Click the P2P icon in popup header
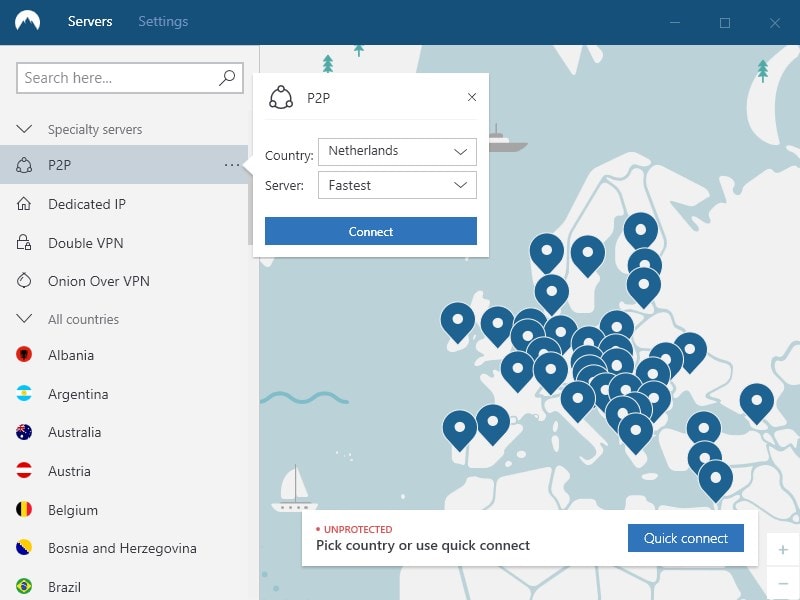Screen dimensions: 800x600 (281, 97)
